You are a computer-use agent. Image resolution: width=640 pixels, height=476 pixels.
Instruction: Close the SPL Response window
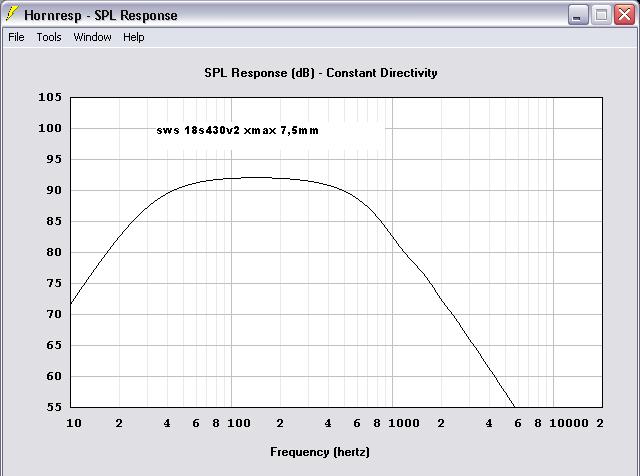point(624,15)
